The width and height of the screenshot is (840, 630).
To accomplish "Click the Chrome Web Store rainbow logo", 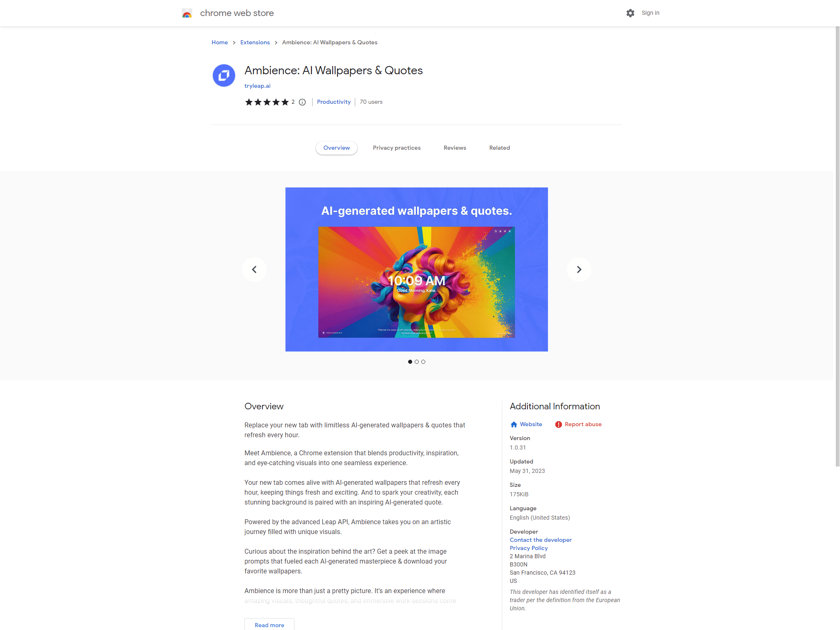I will tap(187, 13).
